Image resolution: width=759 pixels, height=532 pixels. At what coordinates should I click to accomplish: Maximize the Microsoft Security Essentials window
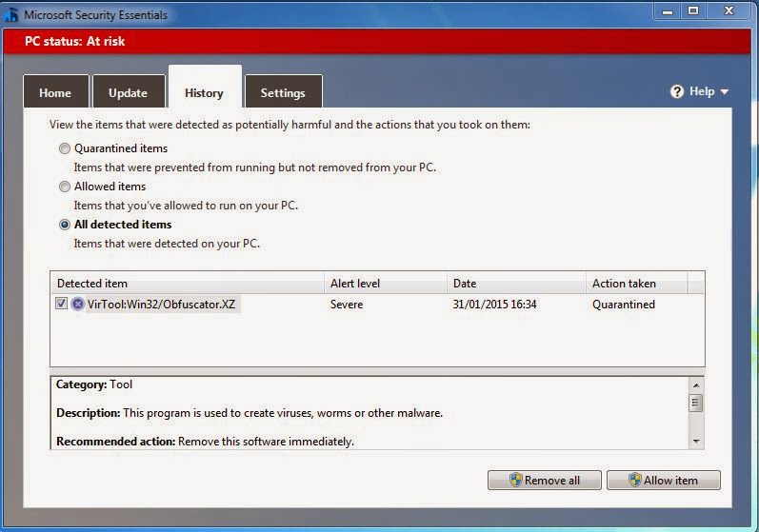(x=693, y=10)
